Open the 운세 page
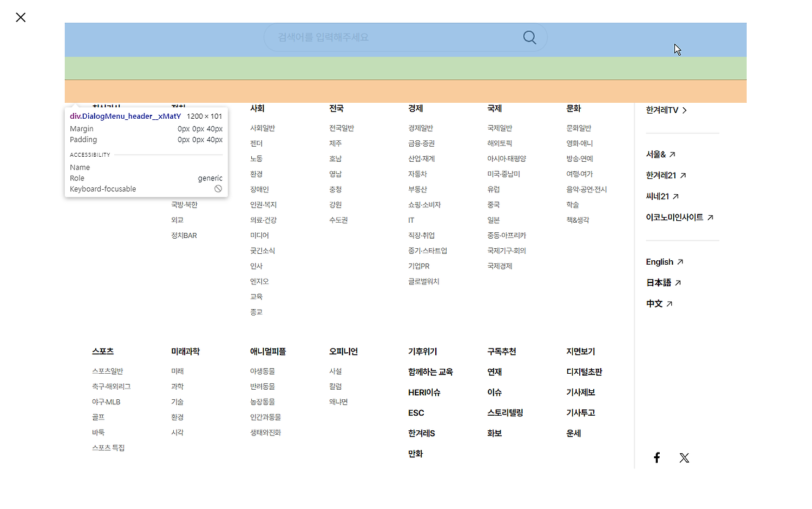The image size is (812, 509). tap(573, 433)
